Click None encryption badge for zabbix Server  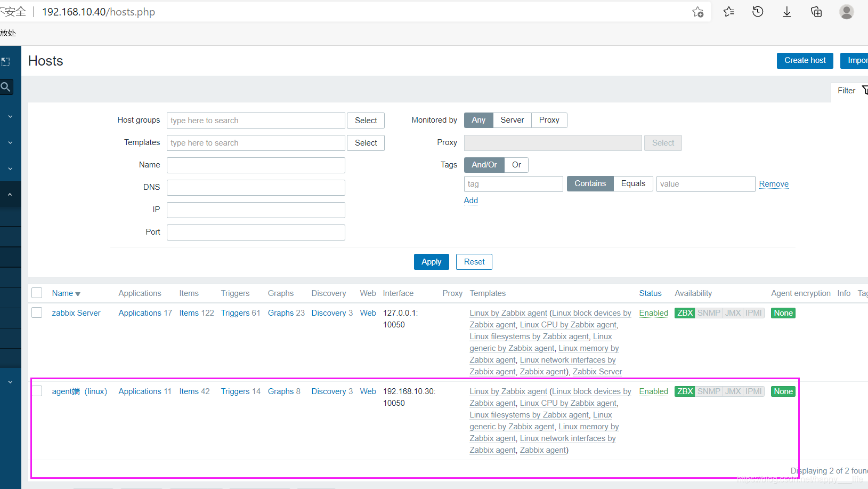783,313
